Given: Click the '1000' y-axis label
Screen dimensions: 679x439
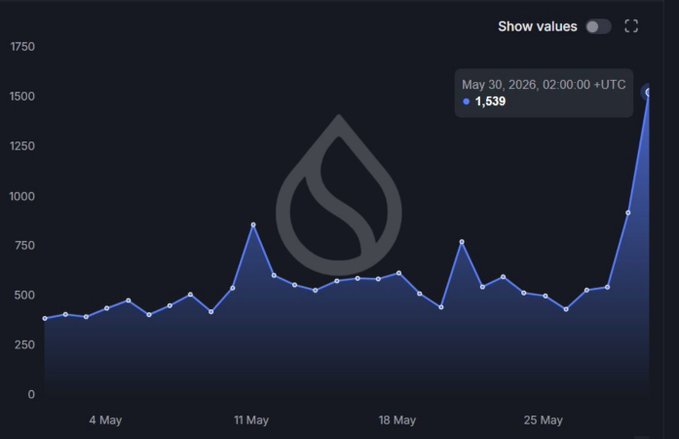Looking at the screenshot, I should 22,196.
